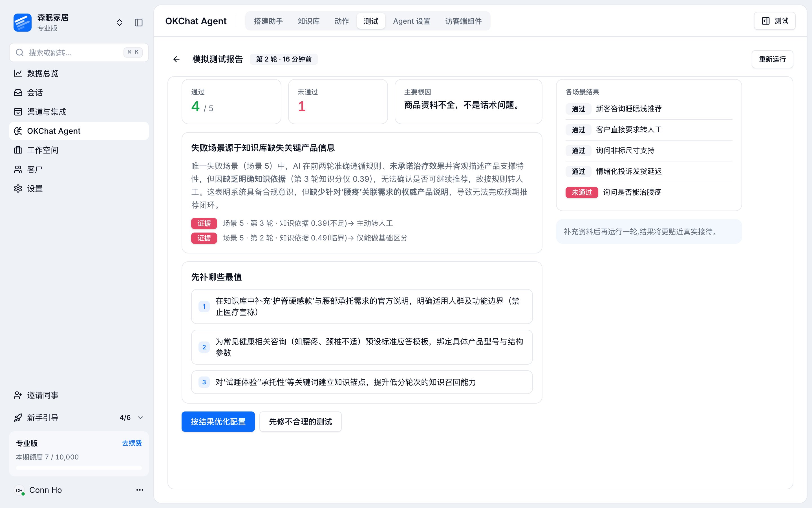
Task: Select the active 测试 tab
Action: click(x=371, y=21)
